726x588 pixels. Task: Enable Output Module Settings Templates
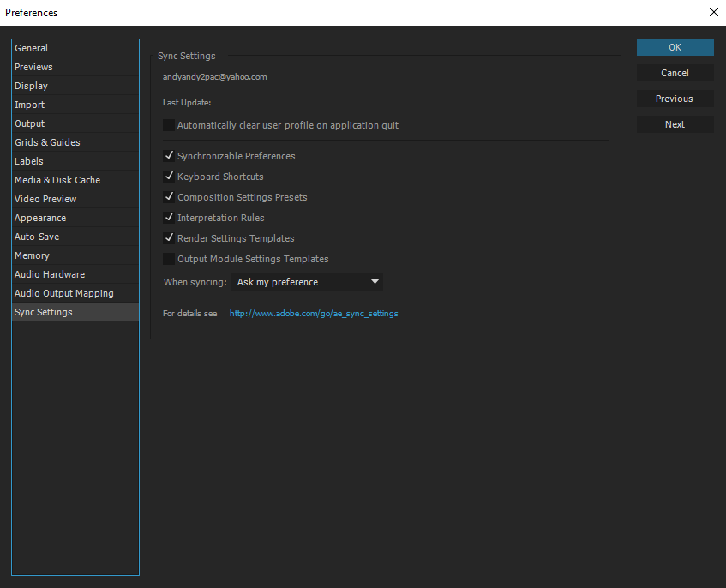click(169, 259)
